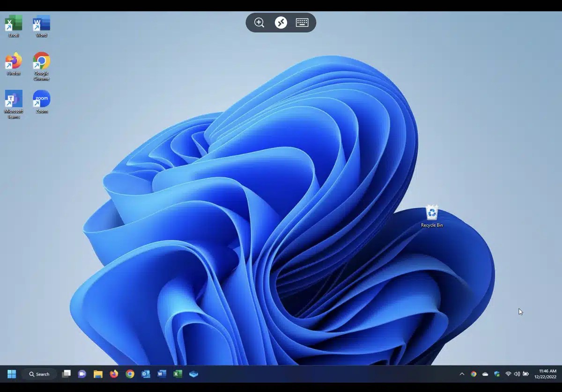This screenshot has height=392, width=562.
Task: Open the Start menu
Action: (x=11, y=374)
